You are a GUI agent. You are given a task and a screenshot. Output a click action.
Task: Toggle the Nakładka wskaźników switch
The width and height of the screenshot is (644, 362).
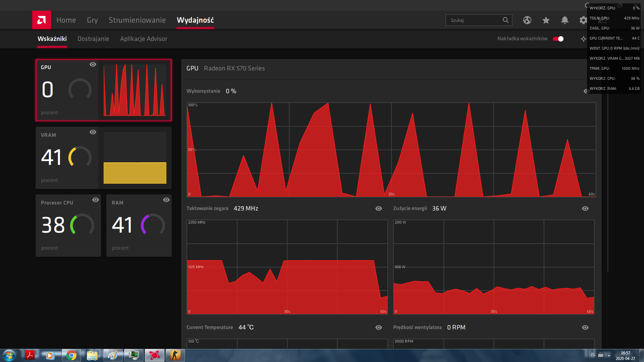click(x=558, y=39)
